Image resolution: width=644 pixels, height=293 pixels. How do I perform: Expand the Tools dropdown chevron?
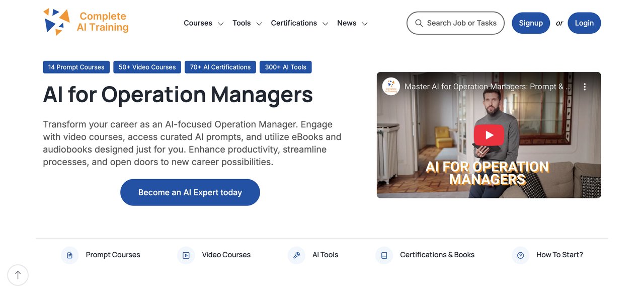(259, 24)
